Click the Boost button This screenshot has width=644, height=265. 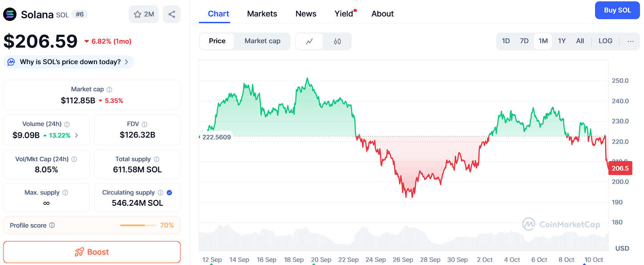pos(92,252)
